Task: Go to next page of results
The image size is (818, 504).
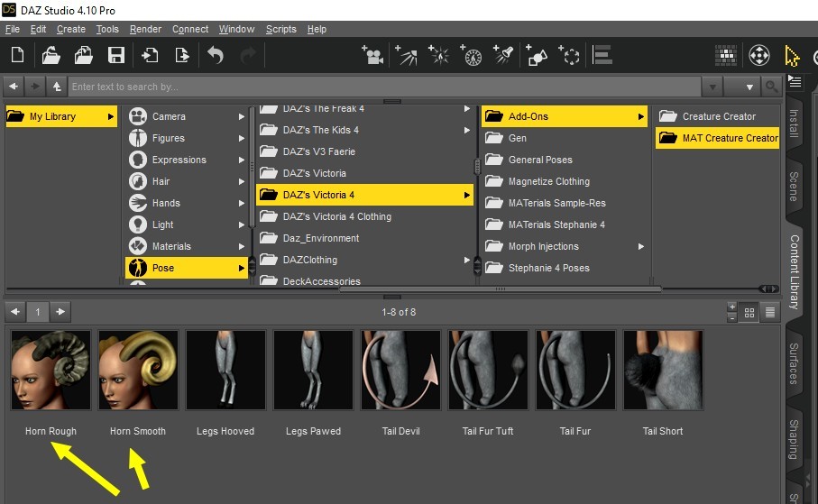Action: [x=60, y=312]
